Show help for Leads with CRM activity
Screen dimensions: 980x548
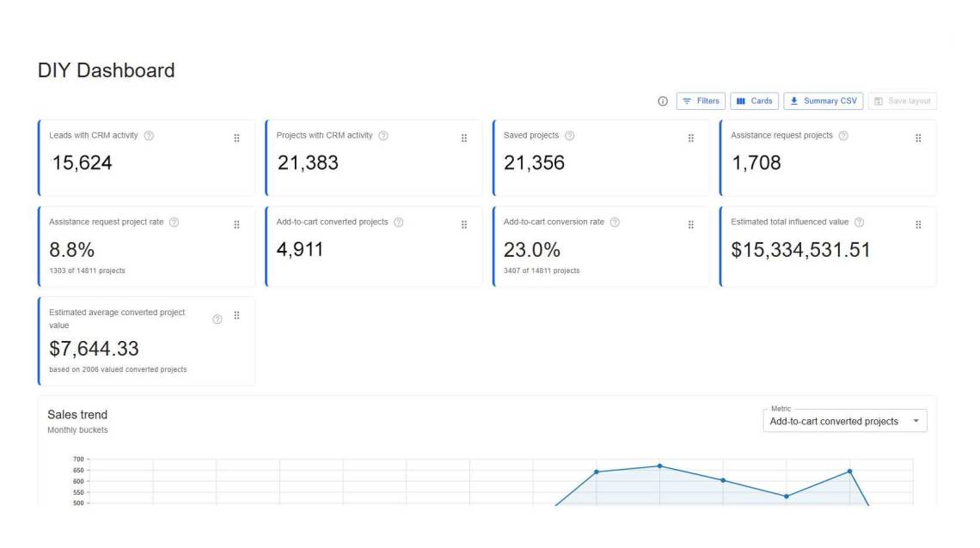click(x=149, y=136)
